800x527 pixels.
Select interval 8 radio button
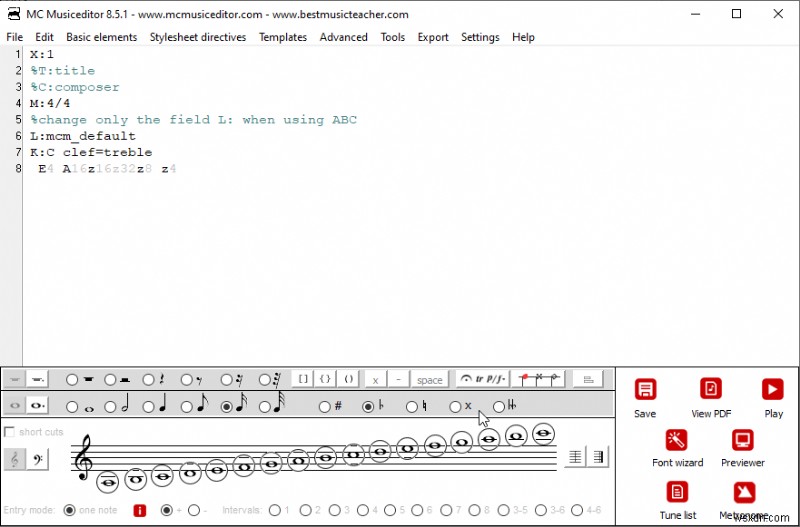coord(474,510)
